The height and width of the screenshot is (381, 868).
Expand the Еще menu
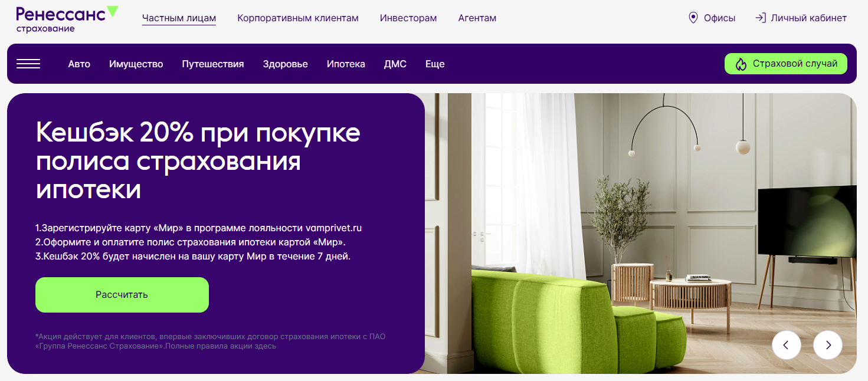pyautogui.click(x=435, y=64)
